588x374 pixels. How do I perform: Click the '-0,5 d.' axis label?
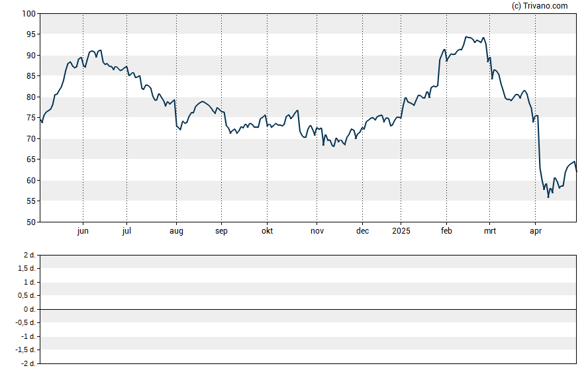(x=26, y=322)
